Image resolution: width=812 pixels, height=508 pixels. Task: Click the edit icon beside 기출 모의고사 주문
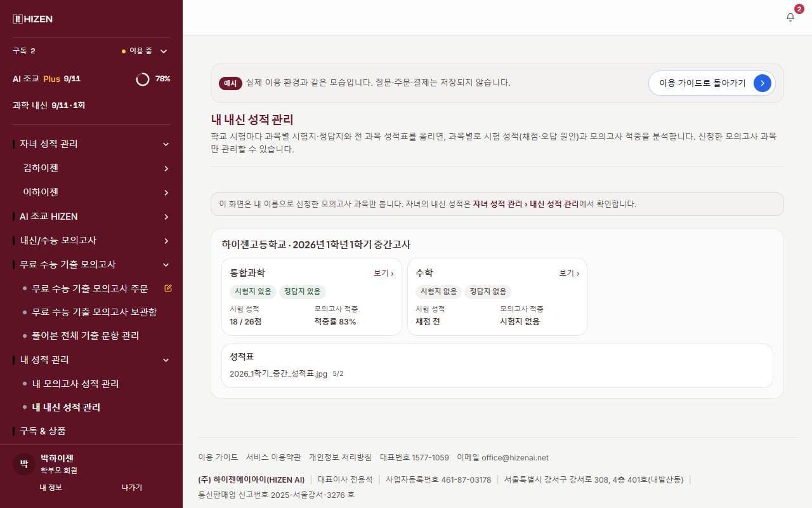point(168,288)
